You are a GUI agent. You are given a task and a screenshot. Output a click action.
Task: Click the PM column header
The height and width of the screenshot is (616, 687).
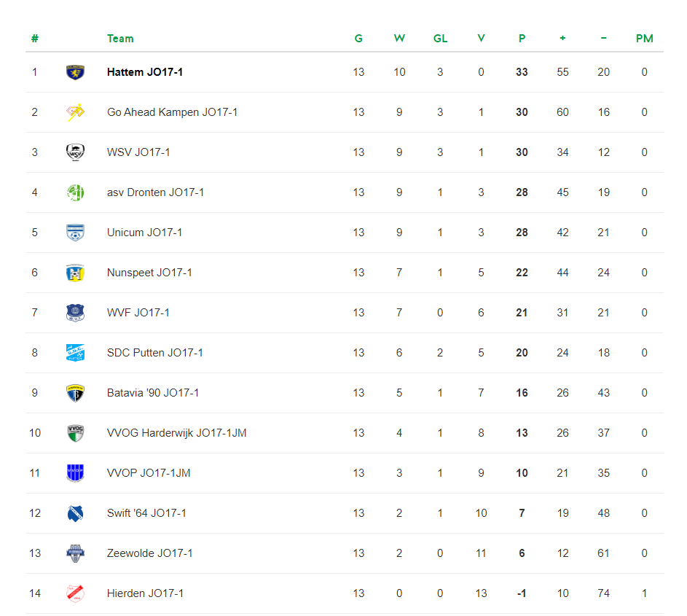(644, 39)
